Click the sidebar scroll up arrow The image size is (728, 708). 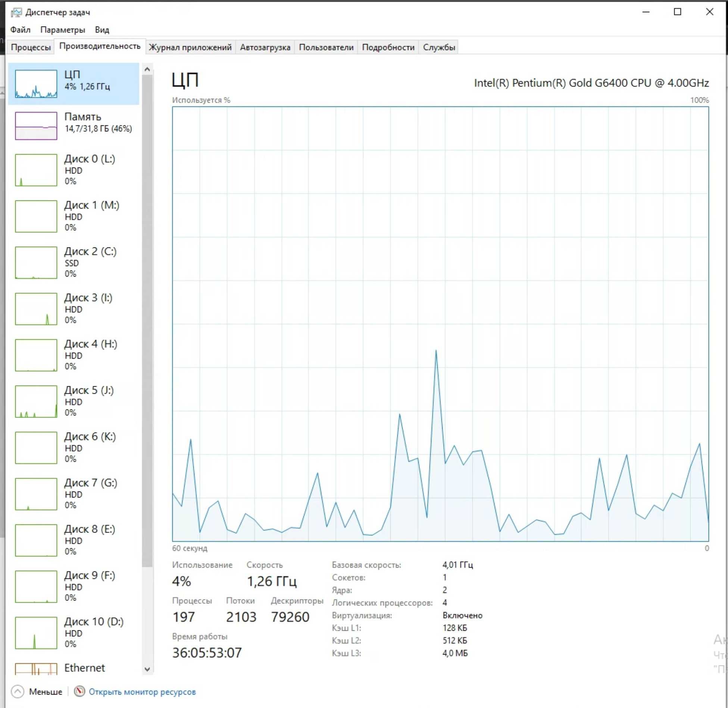coord(147,69)
